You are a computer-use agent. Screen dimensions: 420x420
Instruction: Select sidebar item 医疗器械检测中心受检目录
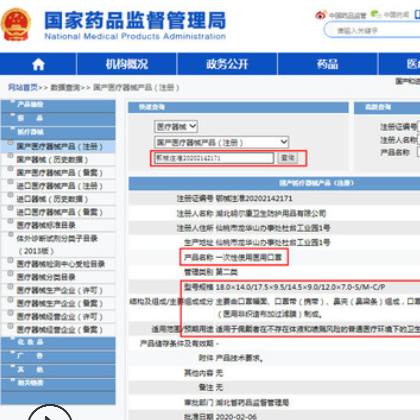[x=61, y=264]
